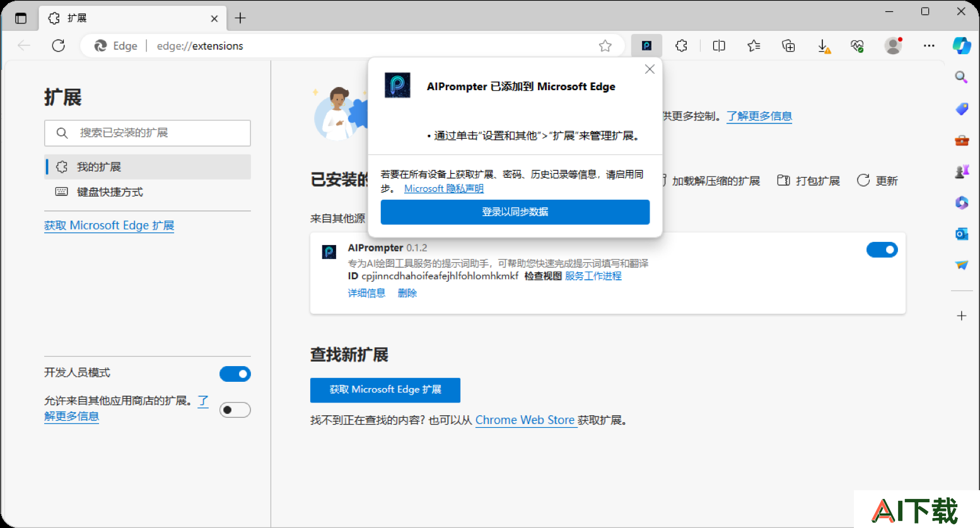The height and width of the screenshot is (528, 980).
Task: Click the 搜索已安装的扩展 search field
Action: pyautogui.click(x=148, y=133)
